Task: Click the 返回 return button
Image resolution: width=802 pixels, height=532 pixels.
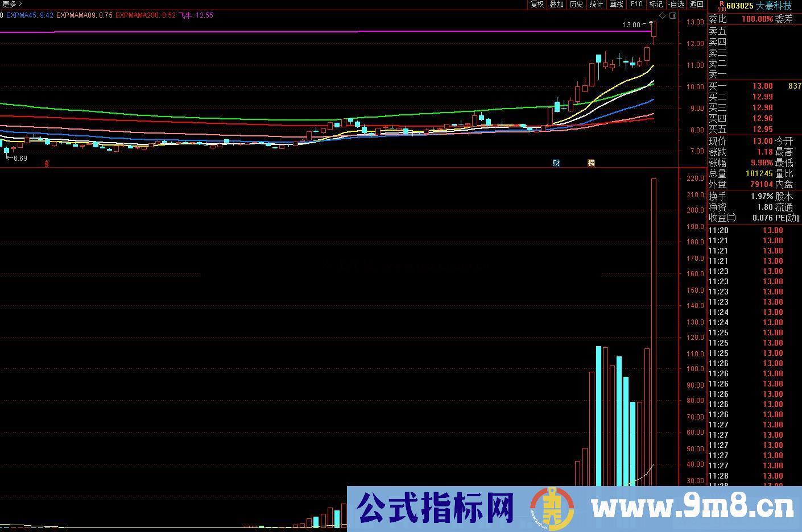Action: (x=695, y=4)
